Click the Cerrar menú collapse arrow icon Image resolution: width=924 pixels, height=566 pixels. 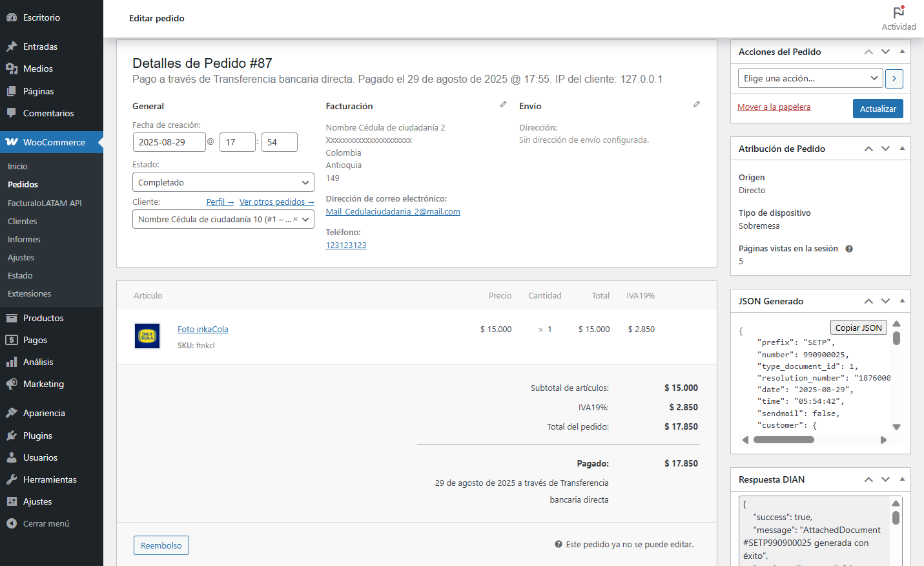coord(12,523)
